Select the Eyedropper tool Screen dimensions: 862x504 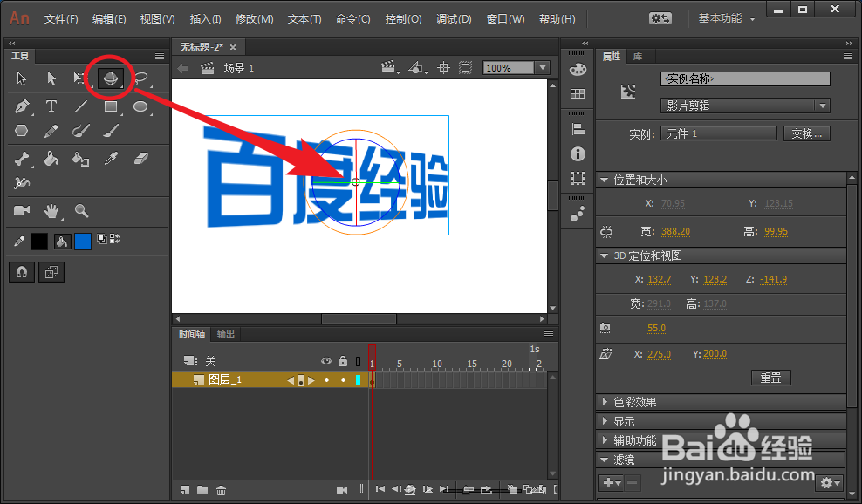point(111,159)
